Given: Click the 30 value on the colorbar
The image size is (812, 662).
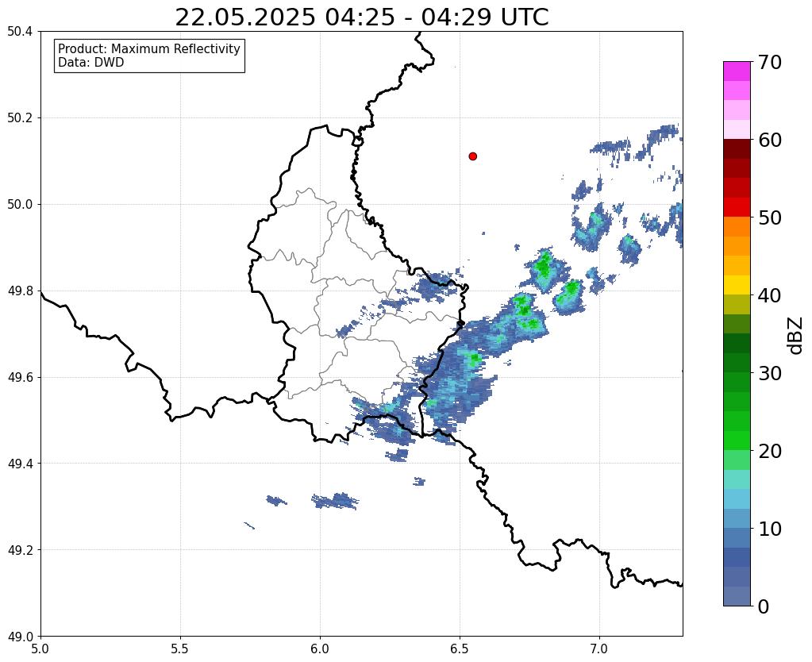Looking at the screenshot, I should 769,372.
